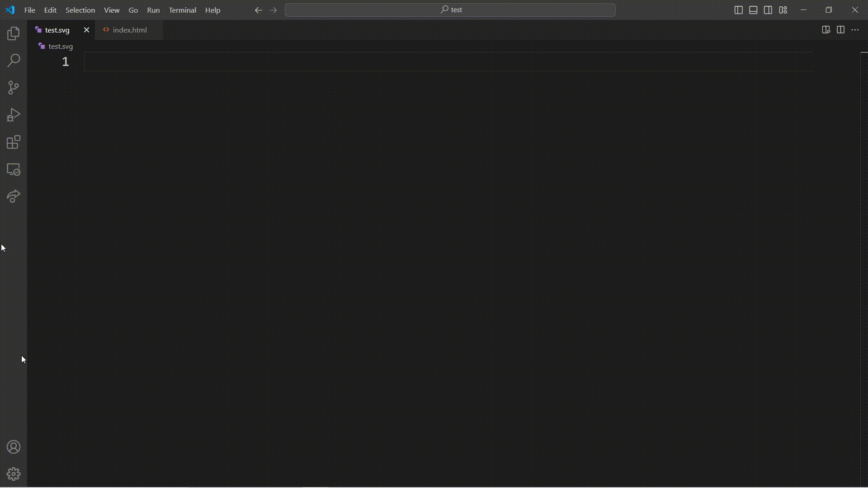Open More Actions ellipsis in editor
This screenshot has width=868, height=488.
click(855, 30)
